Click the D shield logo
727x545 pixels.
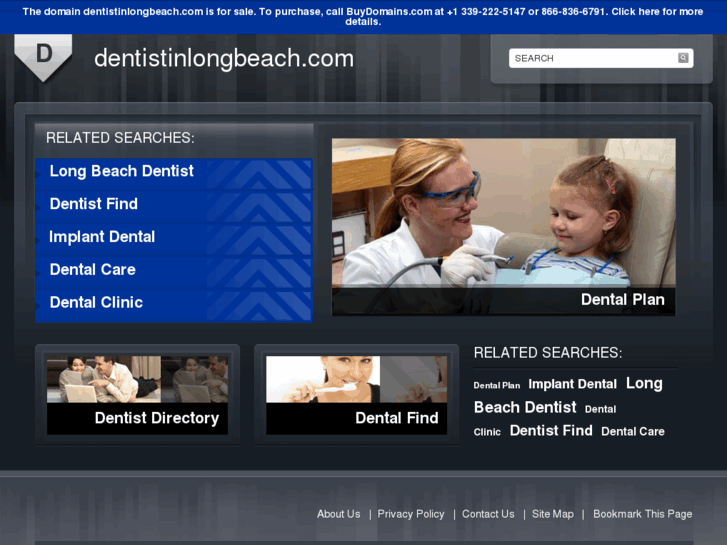coord(43,58)
